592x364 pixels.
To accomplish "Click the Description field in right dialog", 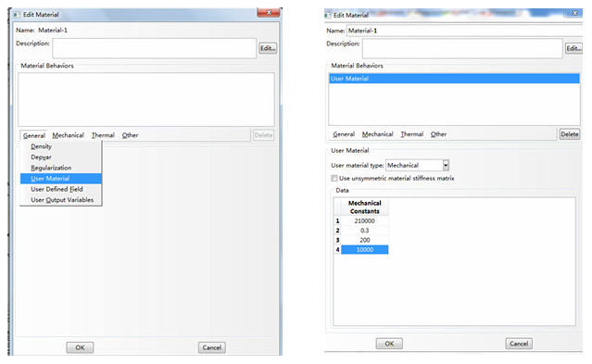I will coord(462,48).
